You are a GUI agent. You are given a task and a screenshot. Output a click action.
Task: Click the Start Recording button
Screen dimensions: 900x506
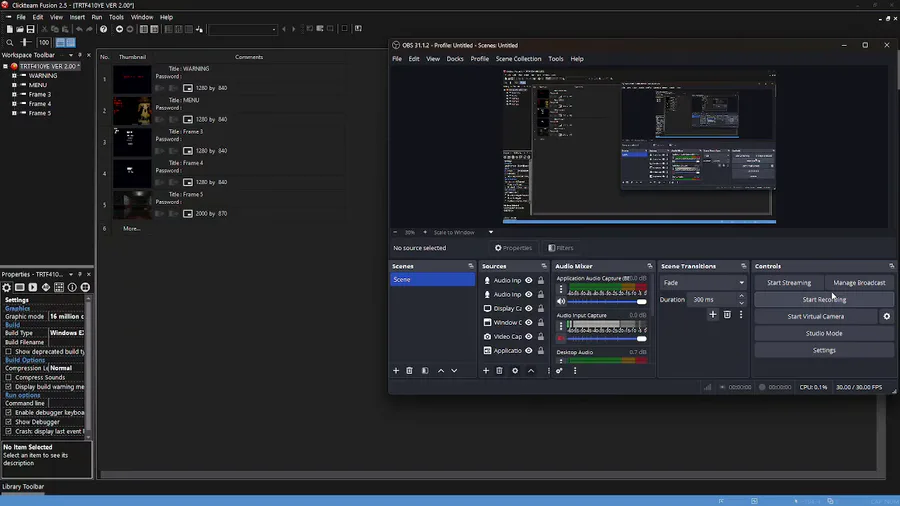[824, 299]
